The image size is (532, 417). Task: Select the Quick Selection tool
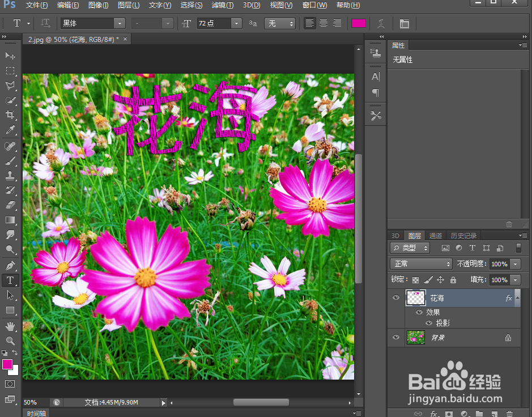[x=10, y=100]
